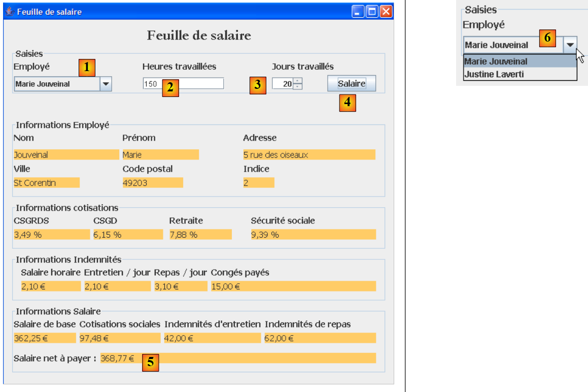This screenshot has width=588, height=392.
Task: Click the Salaire net à payer amount
Action: click(118, 358)
